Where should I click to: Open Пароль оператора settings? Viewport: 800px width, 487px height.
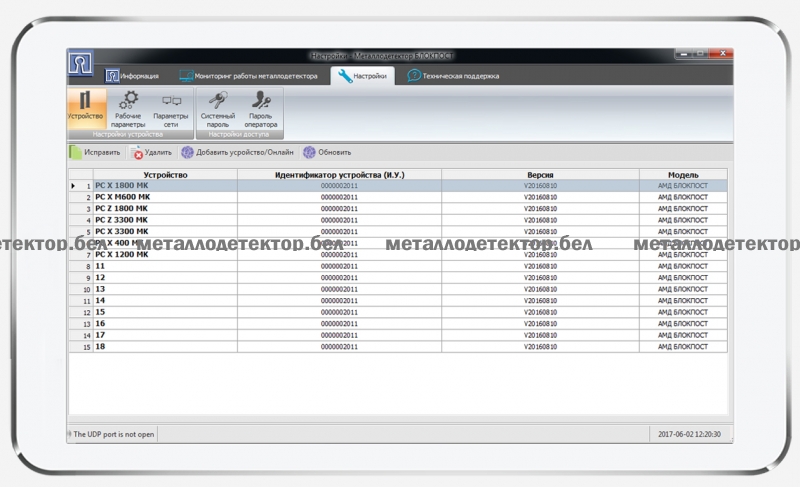tap(261, 107)
